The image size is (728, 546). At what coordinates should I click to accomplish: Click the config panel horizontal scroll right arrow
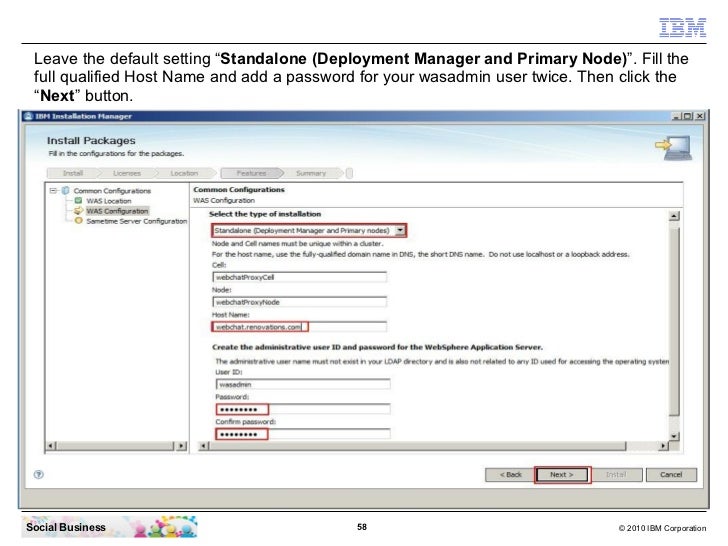coord(664,446)
